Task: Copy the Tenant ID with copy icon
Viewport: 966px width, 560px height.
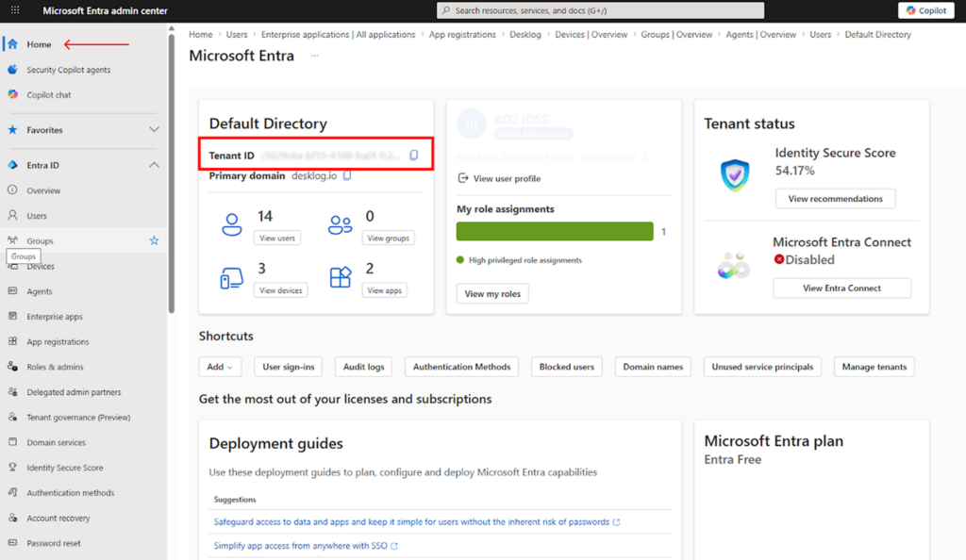Action: coord(414,155)
